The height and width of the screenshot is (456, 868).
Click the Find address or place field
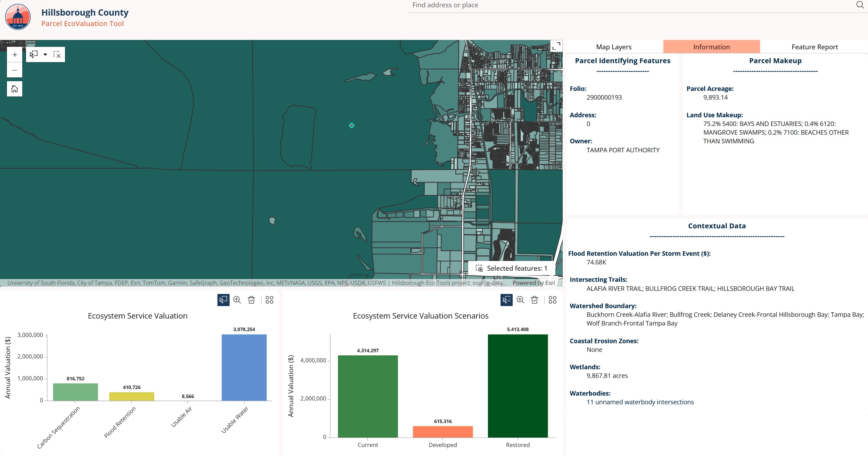pyautogui.click(x=630, y=5)
